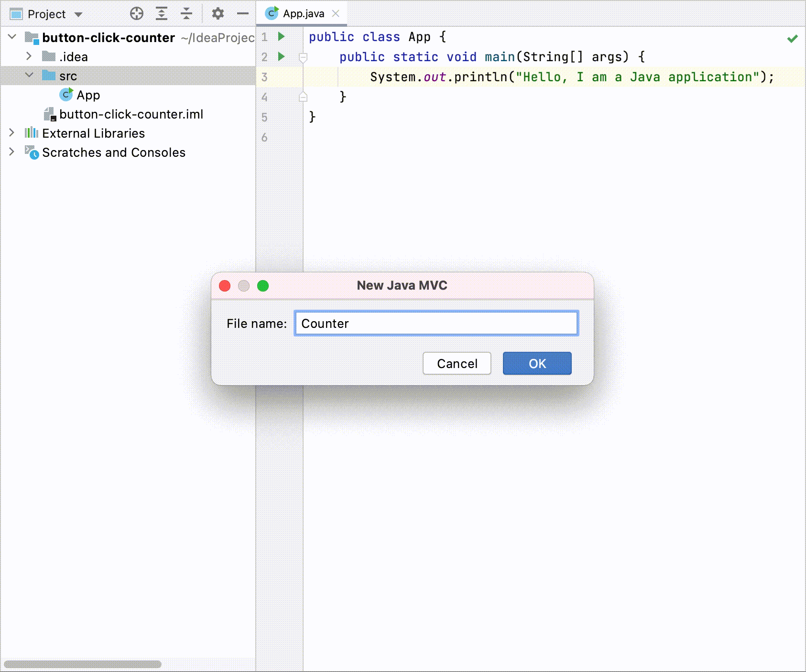Hide the Project tool window
Screen dimensions: 806x672
[243, 13]
